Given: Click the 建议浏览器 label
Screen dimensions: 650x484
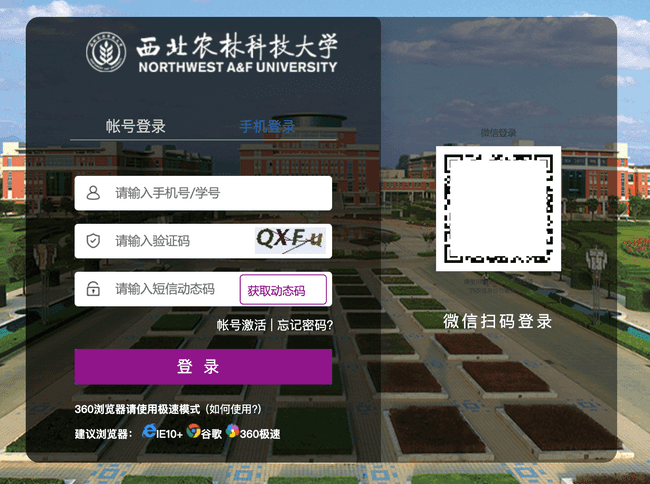Looking at the screenshot, I should point(103,434).
